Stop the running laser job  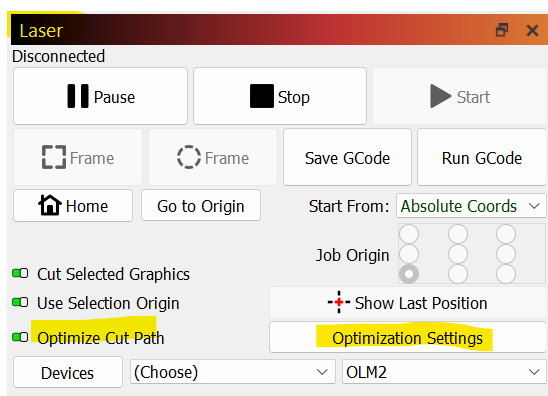280,96
